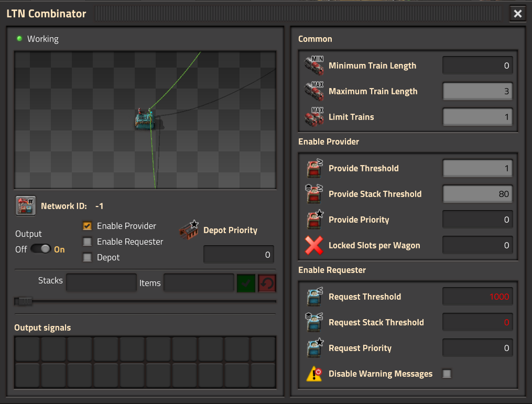Edit the Provide Priority value field

coord(477,220)
